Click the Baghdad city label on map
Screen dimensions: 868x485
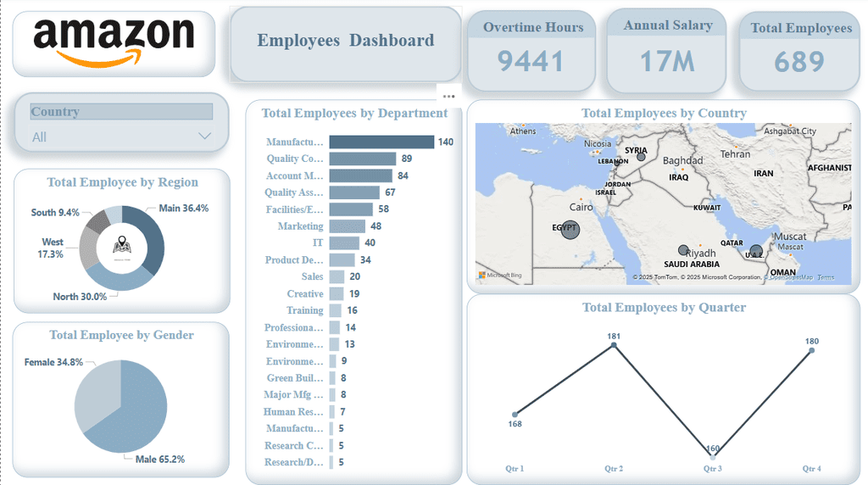click(682, 160)
